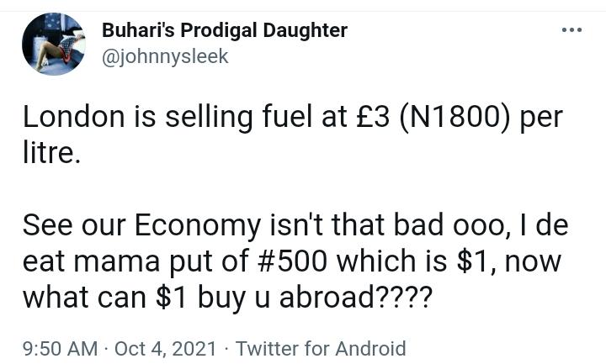Open the Twitter for Android source link

[x=321, y=349]
